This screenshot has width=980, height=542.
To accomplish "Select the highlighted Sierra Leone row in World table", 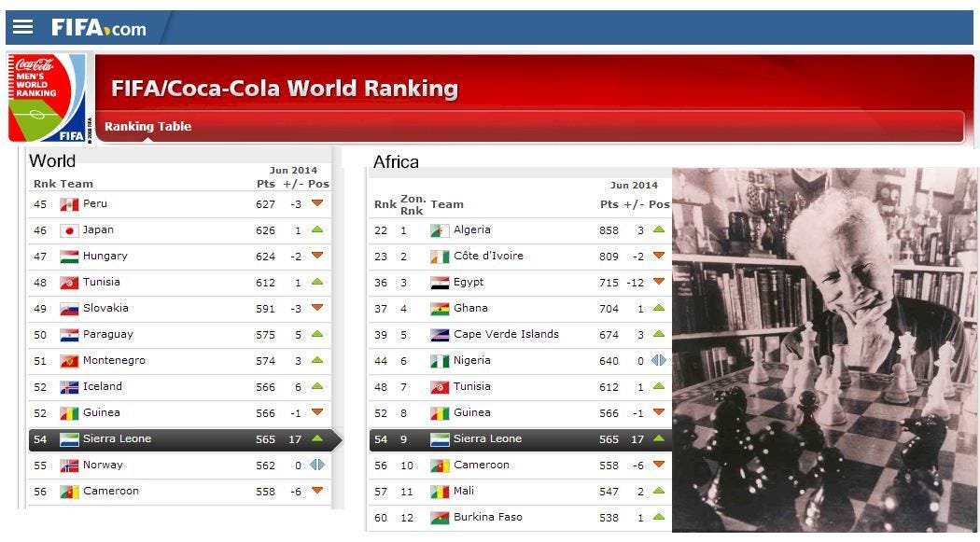I will 185,439.
